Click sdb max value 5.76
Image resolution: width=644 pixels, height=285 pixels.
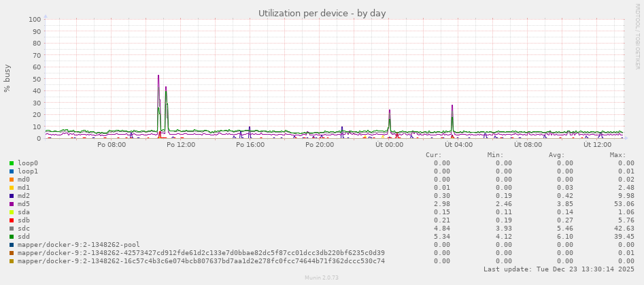click(628, 220)
